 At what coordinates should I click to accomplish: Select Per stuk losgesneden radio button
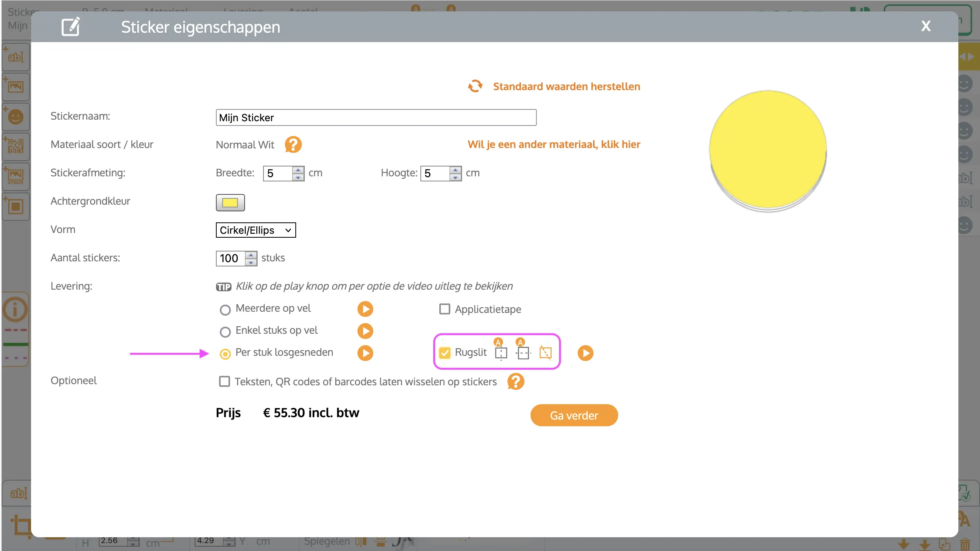coord(225,354)
